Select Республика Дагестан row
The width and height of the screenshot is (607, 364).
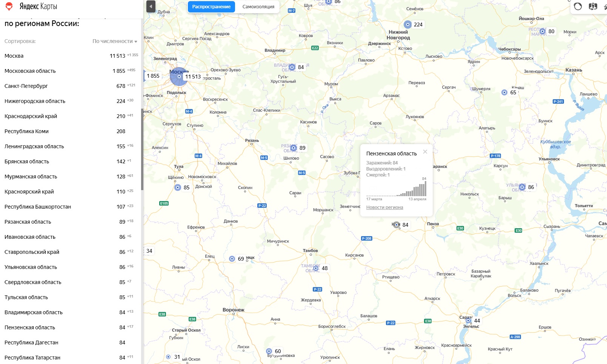pyautogui.click(x=71, y=342)
